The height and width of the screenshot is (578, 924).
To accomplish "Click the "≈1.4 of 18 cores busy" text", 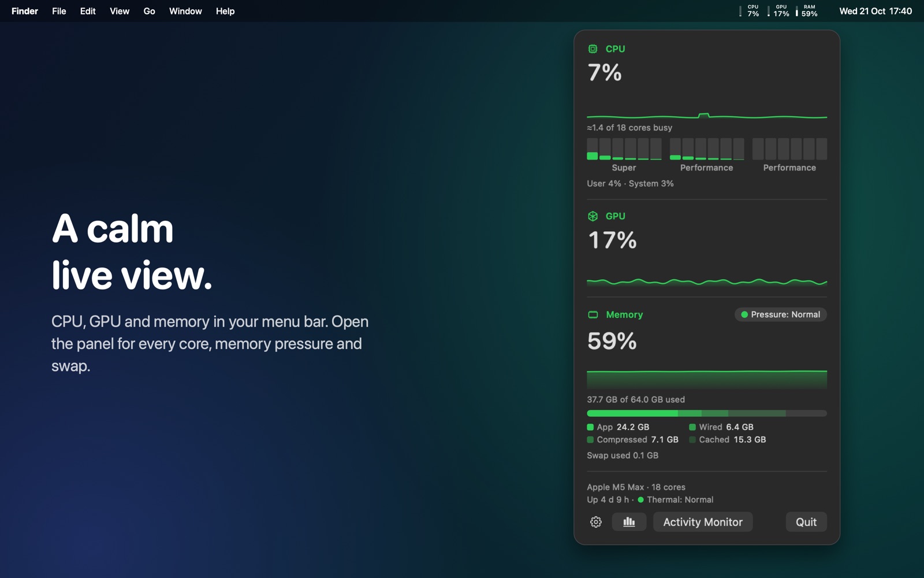I will (x=629, y=128).
